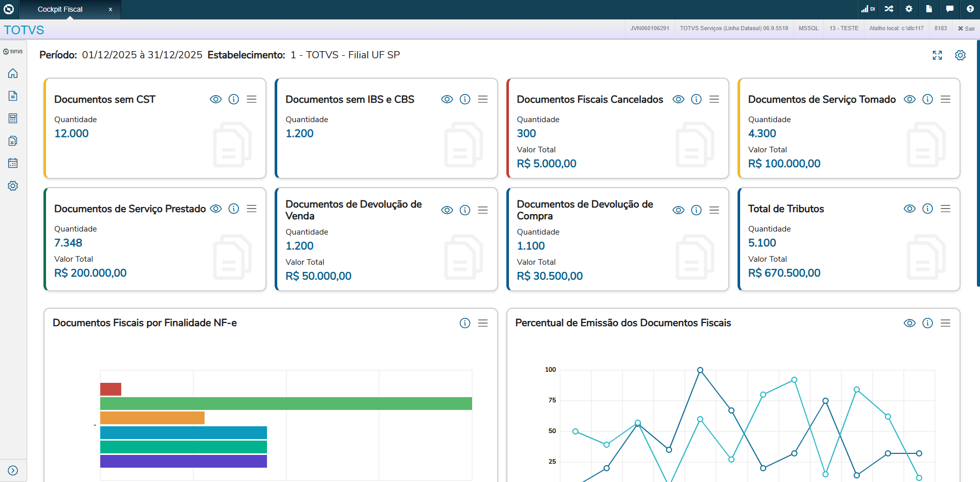
Task: Open the home icon in the sidebar
Action: [13, 74]
